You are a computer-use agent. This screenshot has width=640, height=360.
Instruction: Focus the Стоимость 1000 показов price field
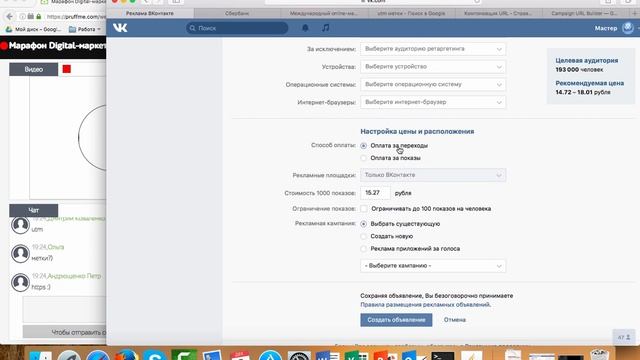coord(375,193)
